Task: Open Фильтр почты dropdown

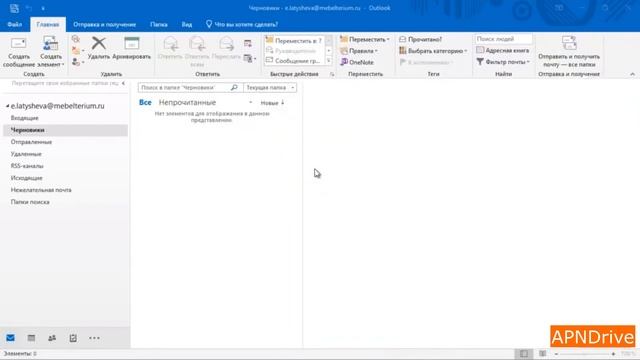Action: [503, 62]
